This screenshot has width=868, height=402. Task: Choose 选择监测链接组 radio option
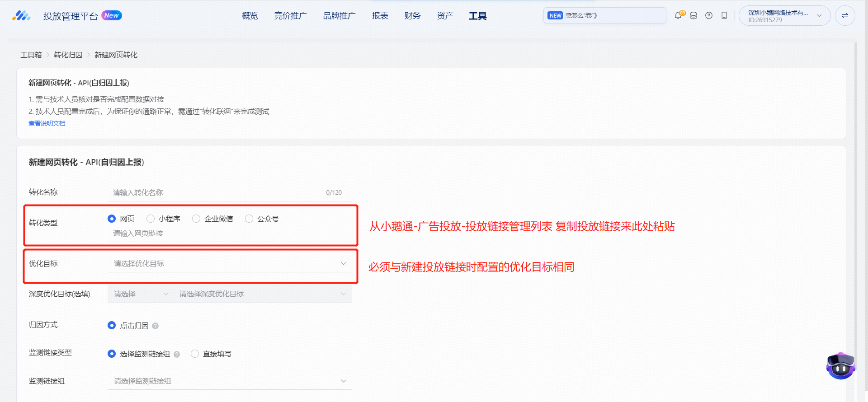pyautogui.click(x=112, y=354)
